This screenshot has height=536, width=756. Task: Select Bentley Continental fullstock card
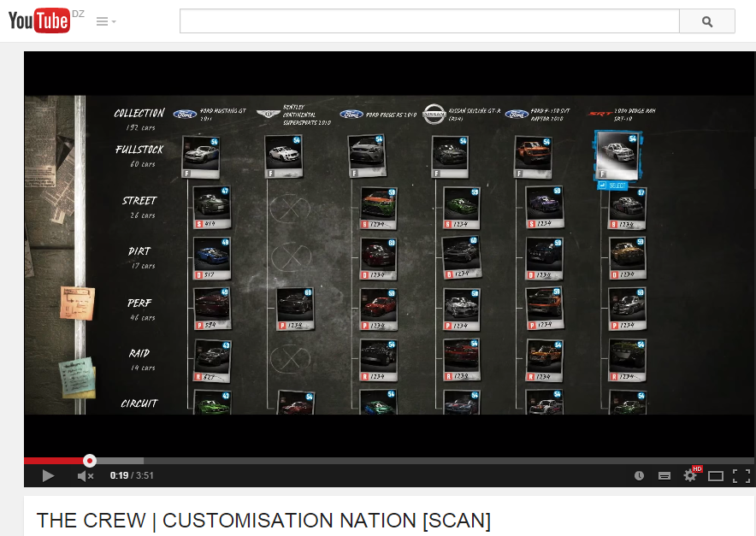(284, 157)
